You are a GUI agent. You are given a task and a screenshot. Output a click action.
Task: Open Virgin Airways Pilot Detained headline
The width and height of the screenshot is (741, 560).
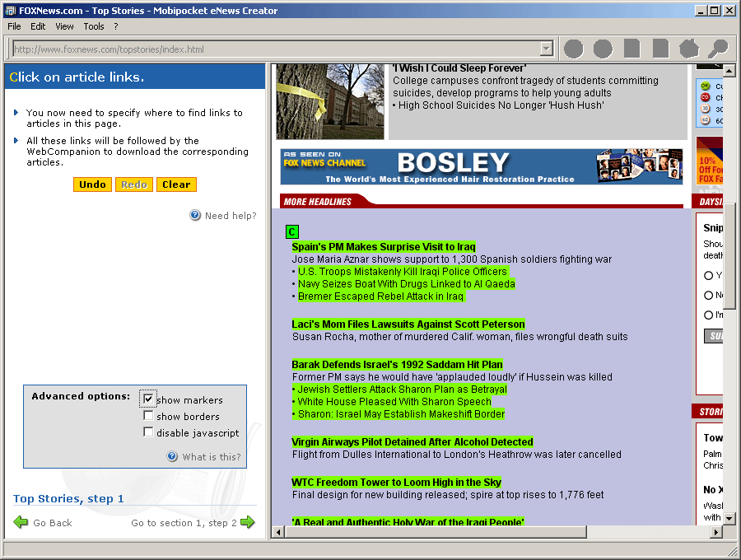pos(412,442)
